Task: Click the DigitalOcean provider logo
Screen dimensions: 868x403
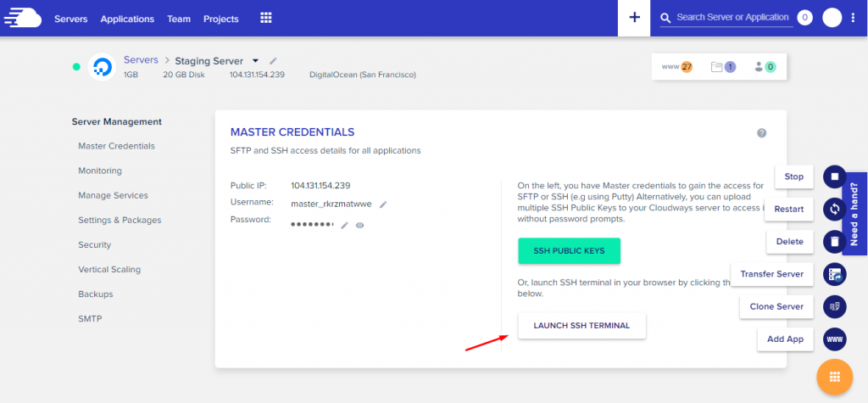Action: click(102, 67)
